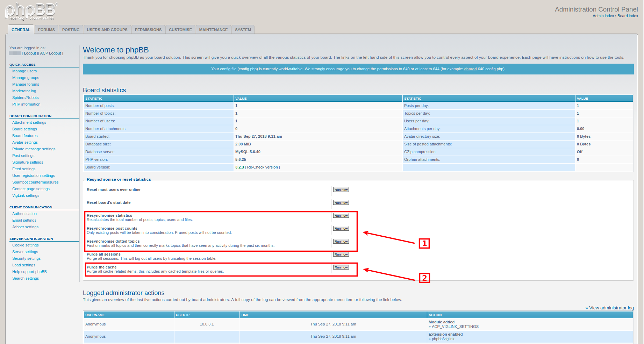Open Avatar settings
The height and width of the screenshot is (344, 644).
click(25, 142)
